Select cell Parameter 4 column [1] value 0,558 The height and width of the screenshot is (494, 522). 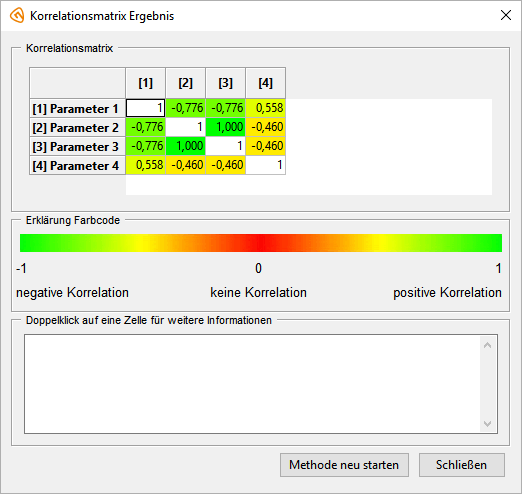point(146,165)
